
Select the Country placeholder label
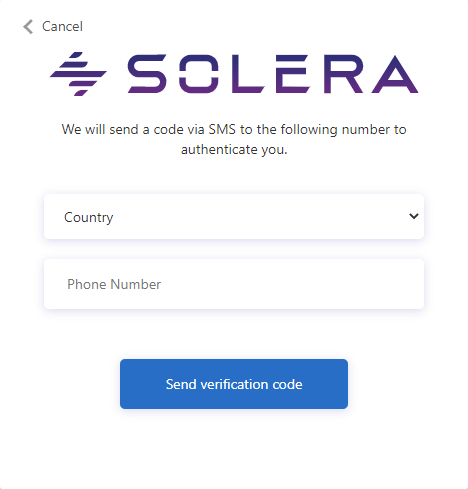tap(89, 218)
